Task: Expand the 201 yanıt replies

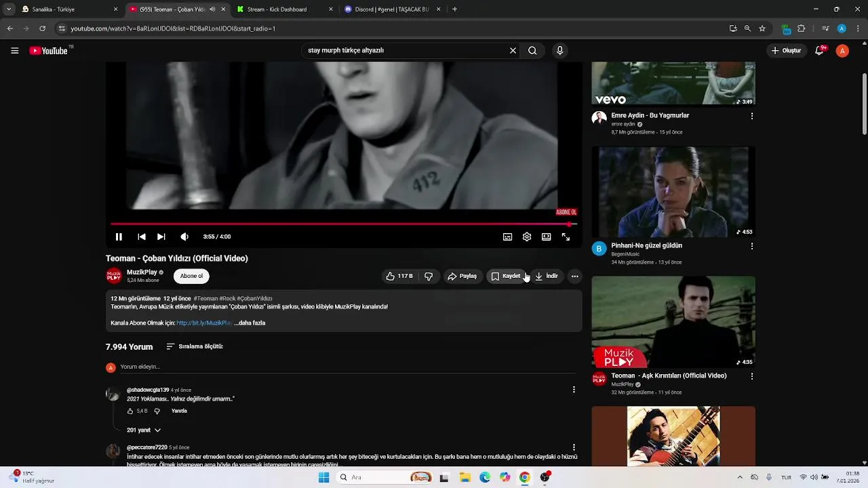Action: coord(144,430)
